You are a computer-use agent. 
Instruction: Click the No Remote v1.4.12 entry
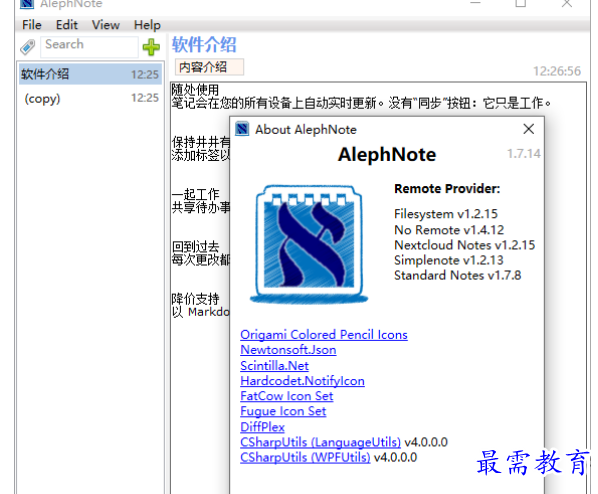(x=449, y=230)
